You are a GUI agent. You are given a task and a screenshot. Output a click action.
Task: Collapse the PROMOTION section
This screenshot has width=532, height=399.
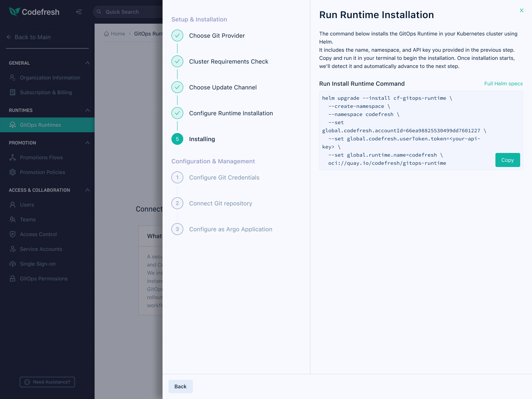pyautogui.click(x=88, y=143)
